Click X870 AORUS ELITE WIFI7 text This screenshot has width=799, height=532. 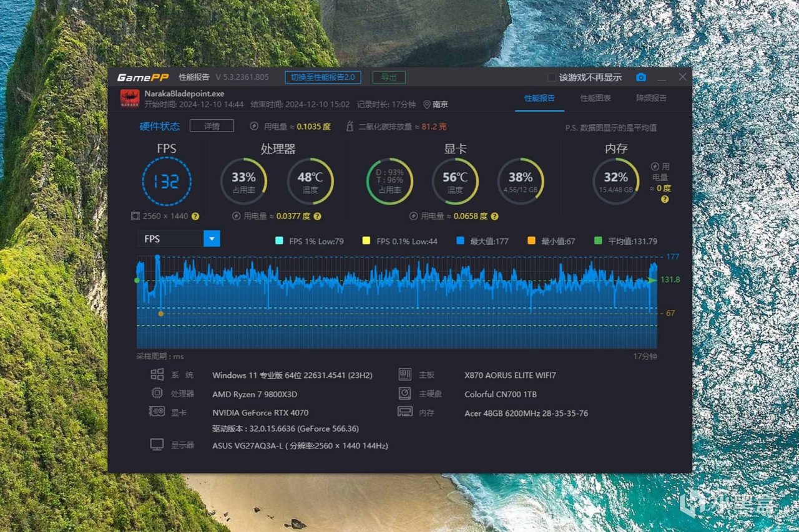click(x=511, y=375)
